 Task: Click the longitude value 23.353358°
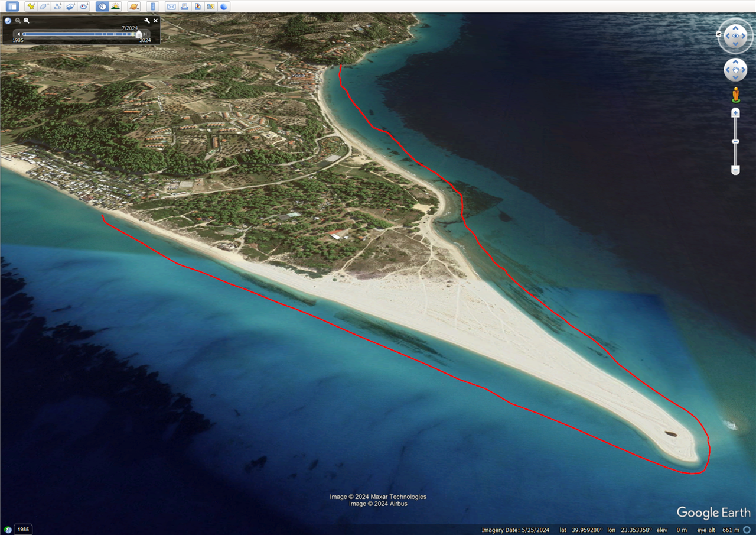[x=636, y=530]
